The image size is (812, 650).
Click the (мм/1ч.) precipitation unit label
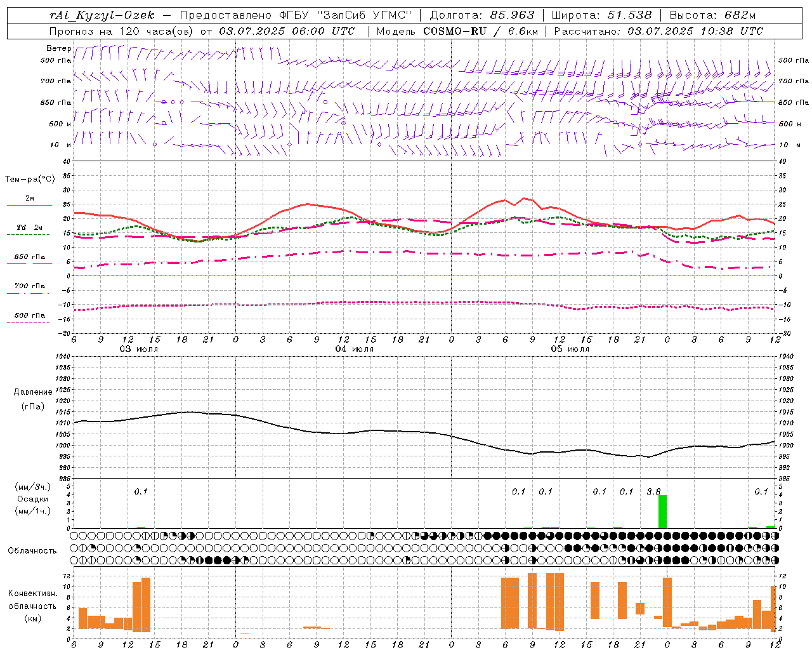point(33,511)
